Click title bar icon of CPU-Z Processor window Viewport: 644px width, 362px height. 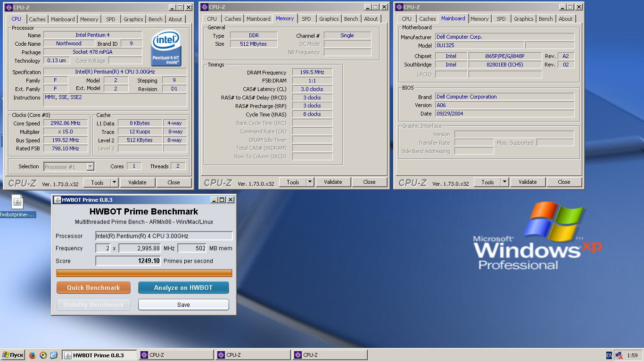coord(9,8)
